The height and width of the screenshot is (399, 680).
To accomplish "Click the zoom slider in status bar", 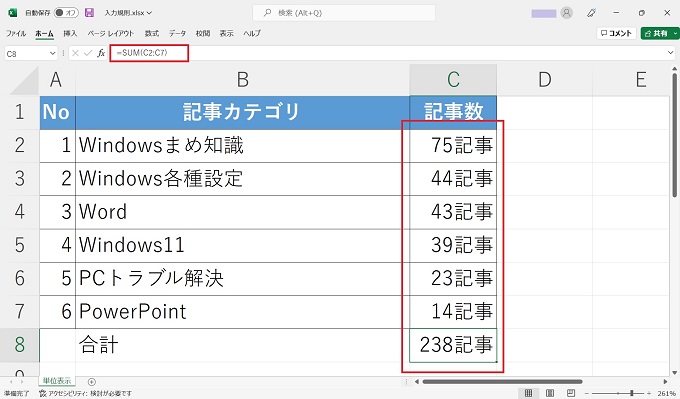I will [618, 393].
